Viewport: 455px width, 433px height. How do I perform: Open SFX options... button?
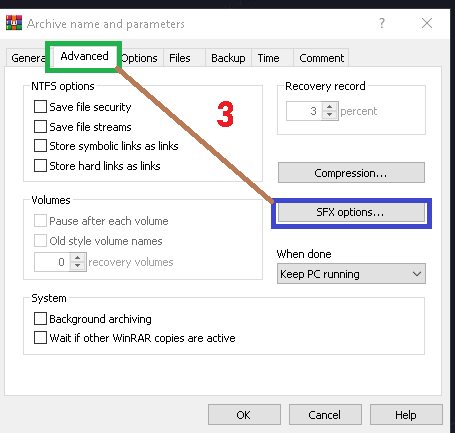(x=351, y=212)
